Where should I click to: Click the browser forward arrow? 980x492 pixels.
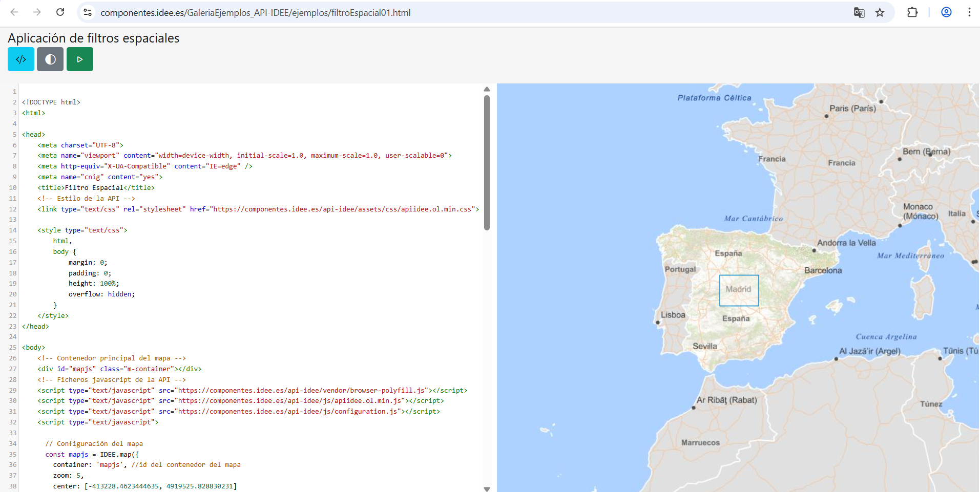pyautogui.click(x=37, y=12)
